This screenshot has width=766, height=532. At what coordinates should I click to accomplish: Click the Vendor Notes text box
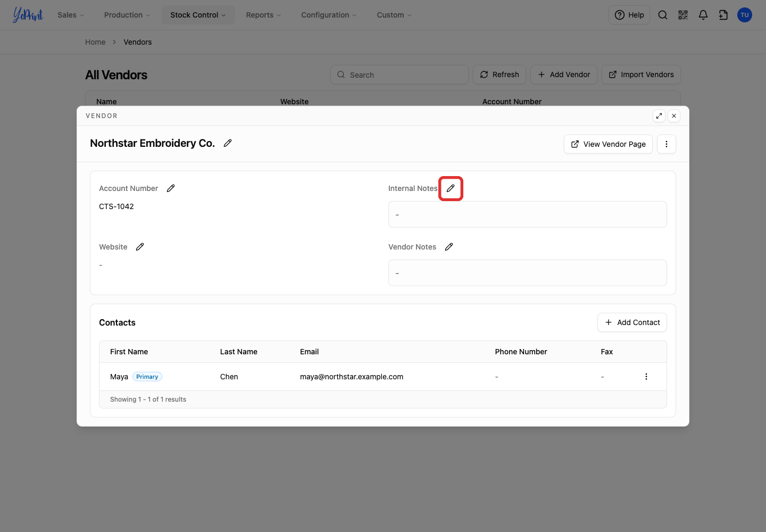527,273
